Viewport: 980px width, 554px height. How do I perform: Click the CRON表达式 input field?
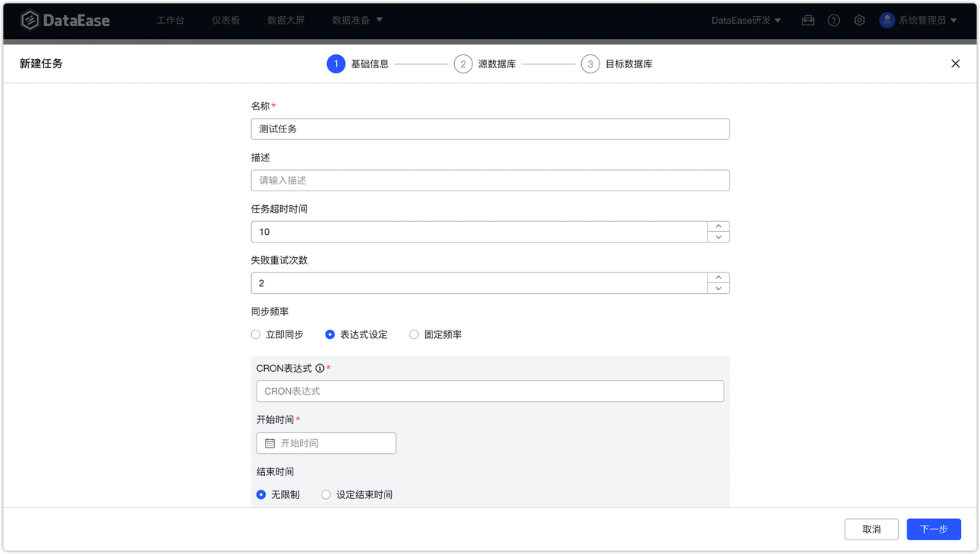pyautogui.click(x=490, y=391)
